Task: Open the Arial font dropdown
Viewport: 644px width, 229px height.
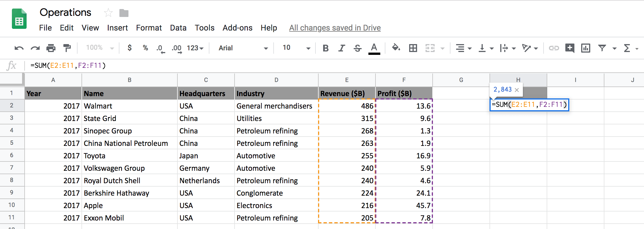Action: click(x=243, y=48)
